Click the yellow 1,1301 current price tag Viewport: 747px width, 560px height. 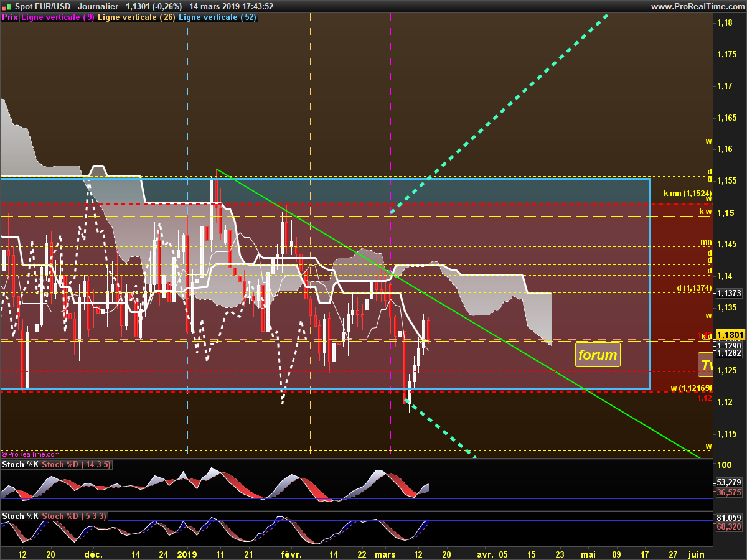[731, 335]
